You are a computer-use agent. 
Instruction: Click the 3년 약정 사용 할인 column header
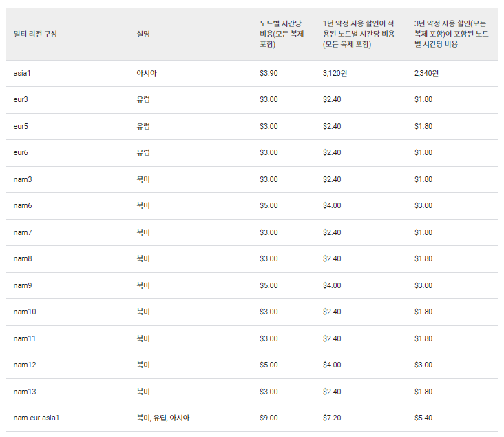click(x=452, y=34)
